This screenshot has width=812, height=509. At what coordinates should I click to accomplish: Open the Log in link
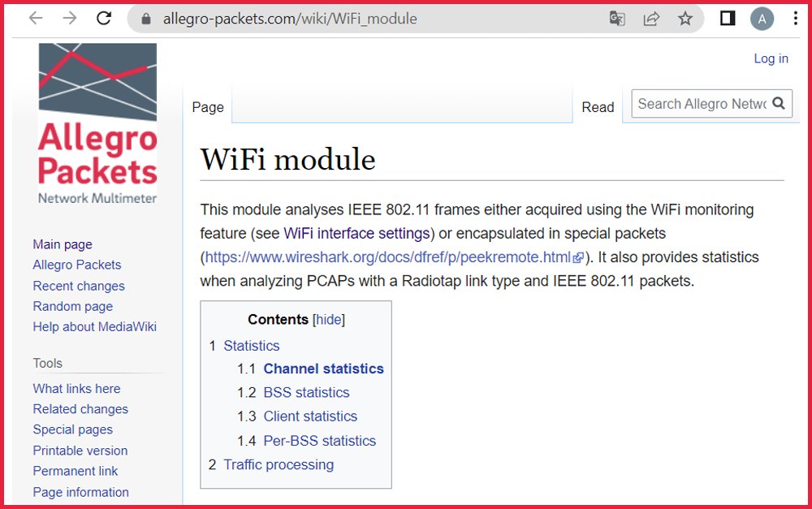click(771, 58)
